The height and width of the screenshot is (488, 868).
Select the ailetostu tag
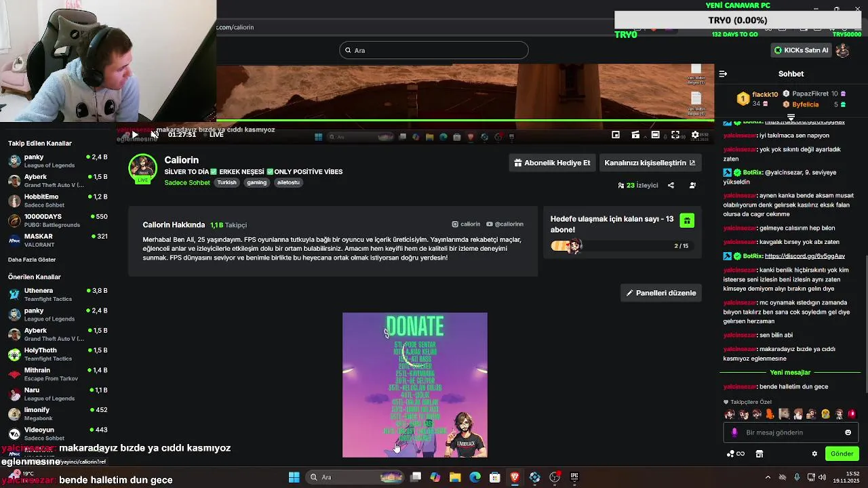click(x=288, y=182)
